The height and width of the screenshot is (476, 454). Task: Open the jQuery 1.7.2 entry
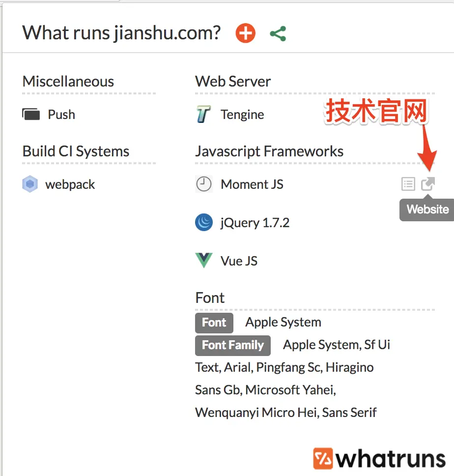coord(255,223)
